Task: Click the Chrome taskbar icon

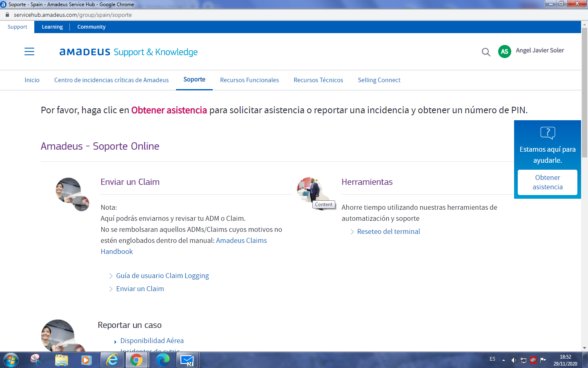Action: [136, 360]
